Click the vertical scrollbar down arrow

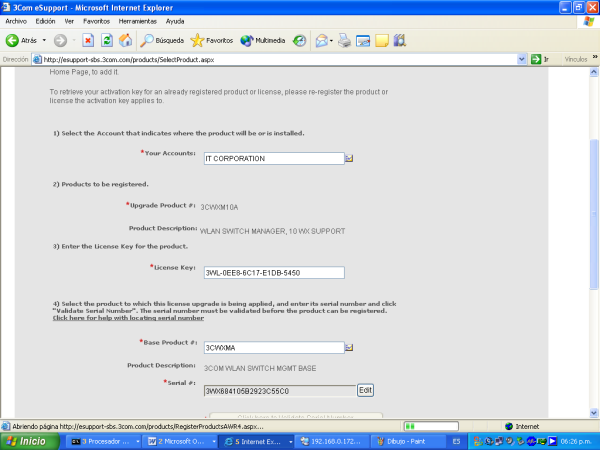point(594,413)
